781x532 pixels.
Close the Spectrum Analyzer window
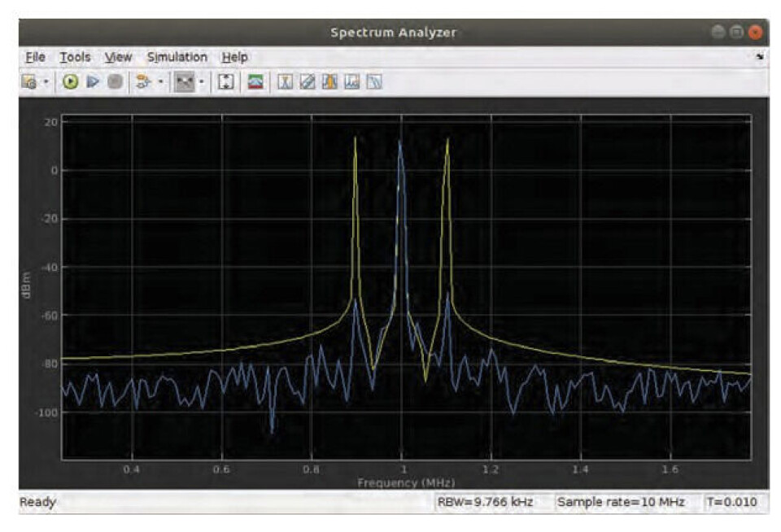755,33
